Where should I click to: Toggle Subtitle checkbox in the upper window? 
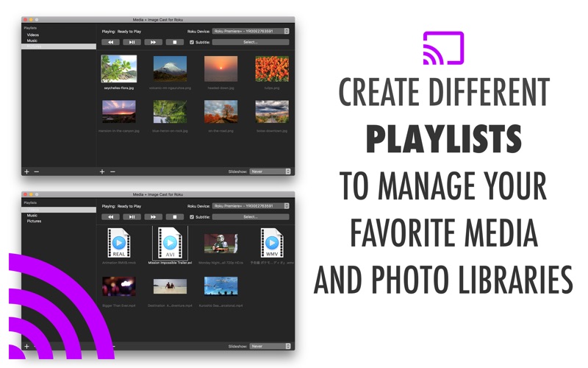(192, 43)
